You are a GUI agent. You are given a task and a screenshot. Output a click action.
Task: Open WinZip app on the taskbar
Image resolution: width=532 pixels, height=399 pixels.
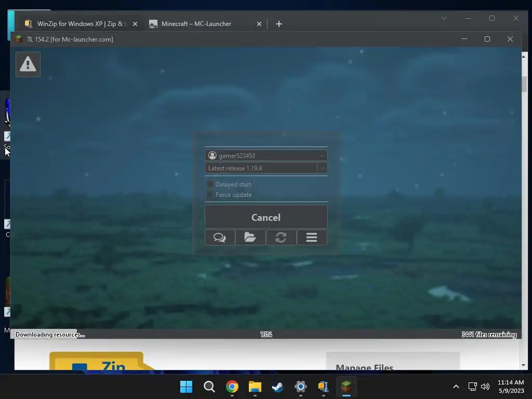[x=323, y=387]
